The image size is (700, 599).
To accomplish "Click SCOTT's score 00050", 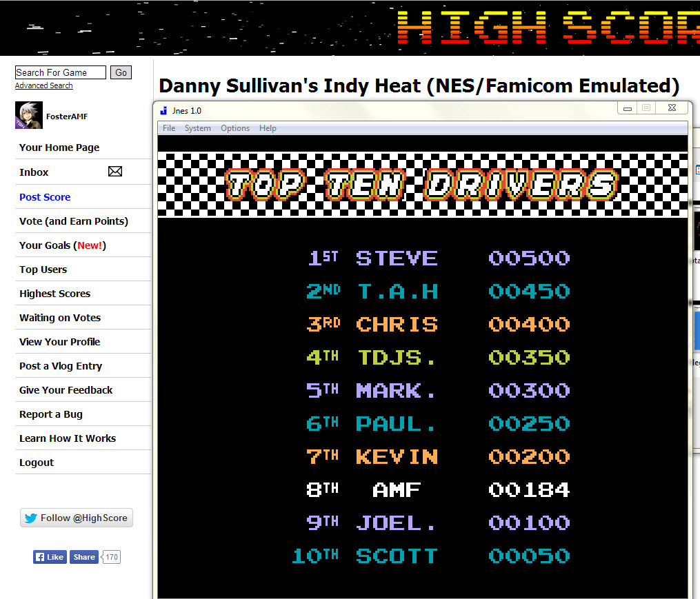I will point(529,556).
